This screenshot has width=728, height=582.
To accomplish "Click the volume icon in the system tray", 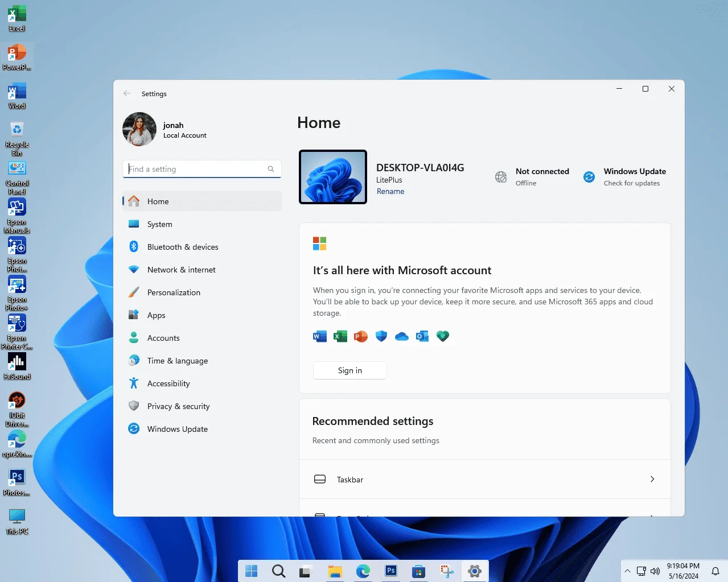I will point(655,571).
